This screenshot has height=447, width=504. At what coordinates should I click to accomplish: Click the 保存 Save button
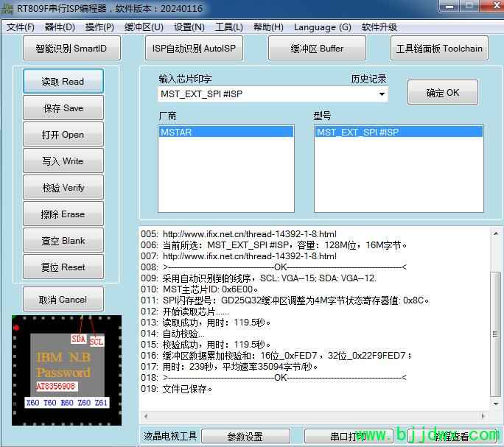(63, 108)
